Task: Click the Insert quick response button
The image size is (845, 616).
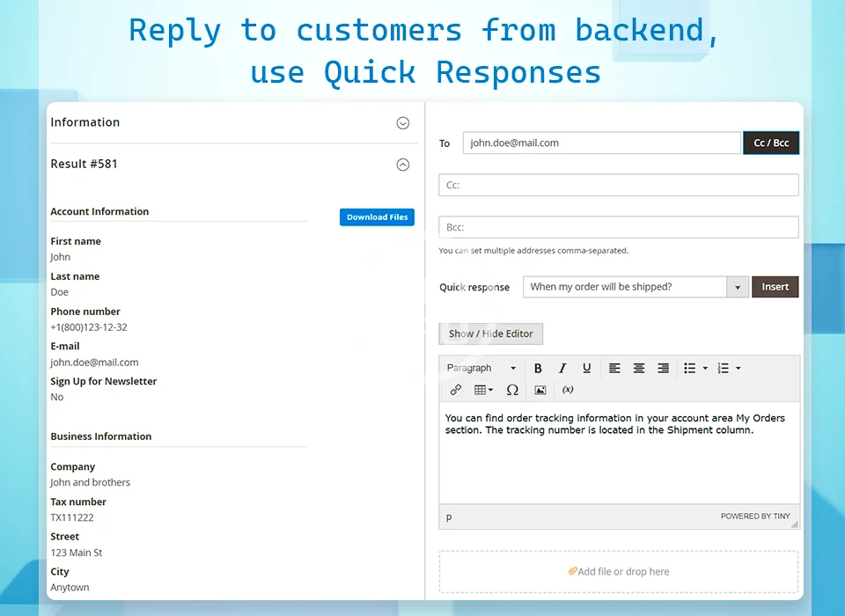Action: pyautogui.click(x=775, y=287)
